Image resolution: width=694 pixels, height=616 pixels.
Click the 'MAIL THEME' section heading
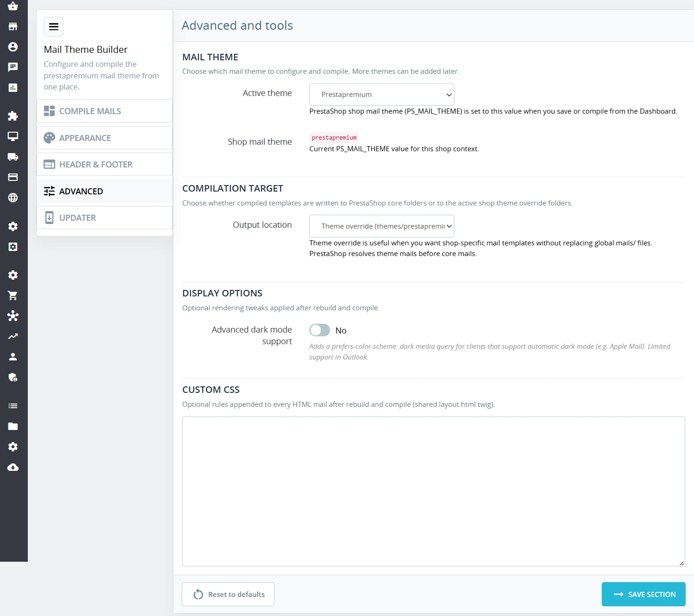tap(210, 57)
